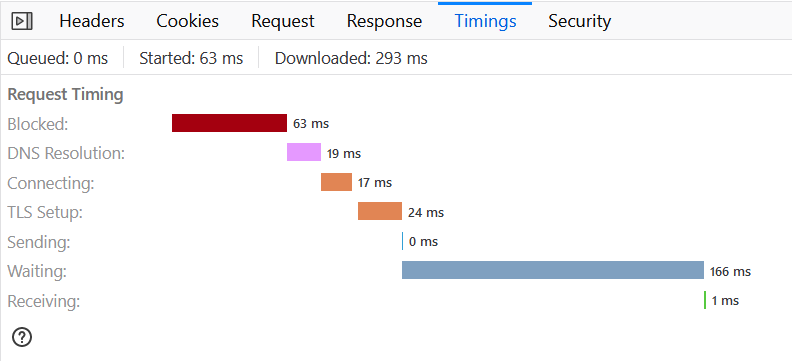Go to the Security tab
Screen dimensions: 792x361
[580, 21]
